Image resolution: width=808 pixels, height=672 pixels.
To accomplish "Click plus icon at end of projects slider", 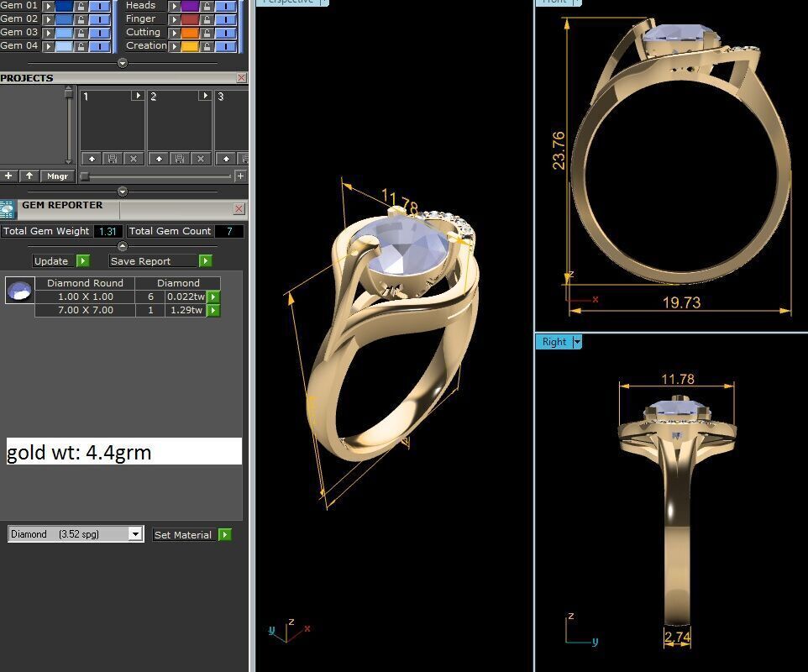I will [240, 176].
